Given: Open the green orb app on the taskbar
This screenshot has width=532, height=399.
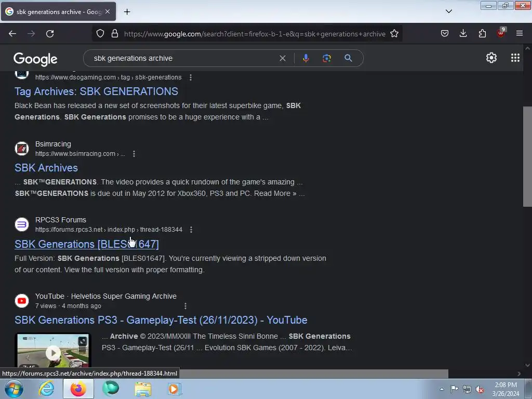Looking at the screenshot, I should coord(111,389).
